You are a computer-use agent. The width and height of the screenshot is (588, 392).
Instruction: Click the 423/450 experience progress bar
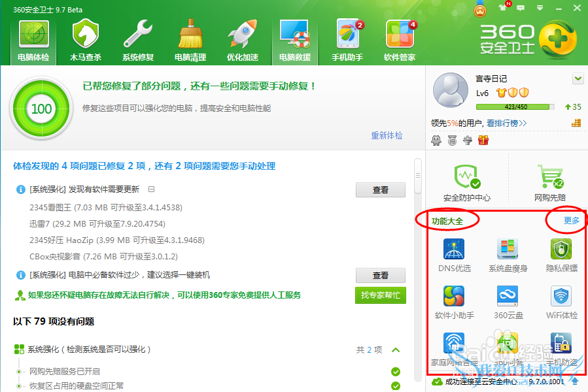(515, 106)
